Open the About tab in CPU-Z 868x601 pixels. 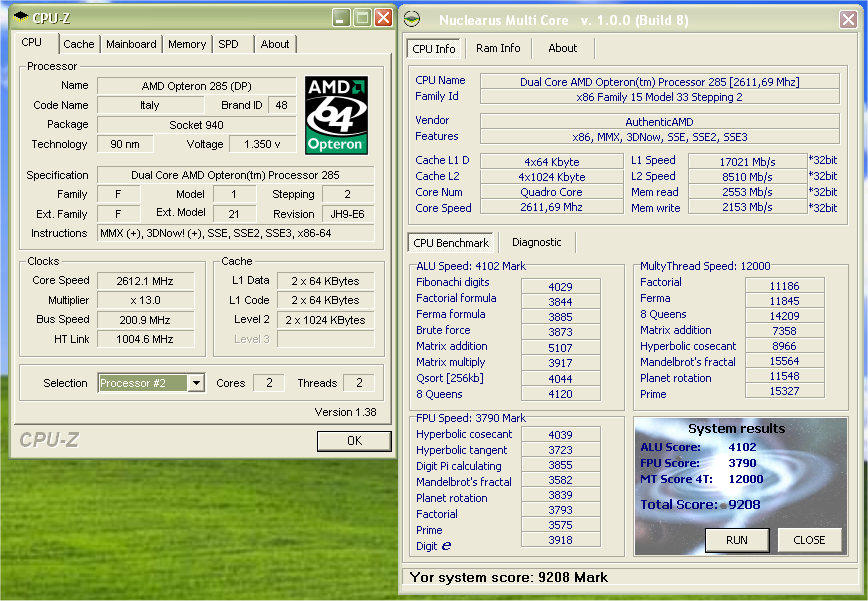pos(275,44)
